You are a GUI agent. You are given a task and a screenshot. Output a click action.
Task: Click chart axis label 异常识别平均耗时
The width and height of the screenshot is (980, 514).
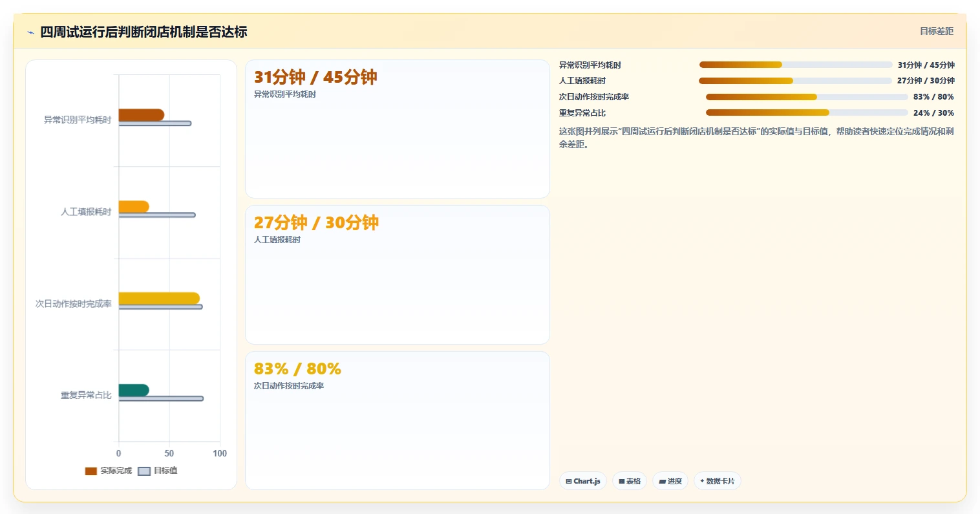78,120
